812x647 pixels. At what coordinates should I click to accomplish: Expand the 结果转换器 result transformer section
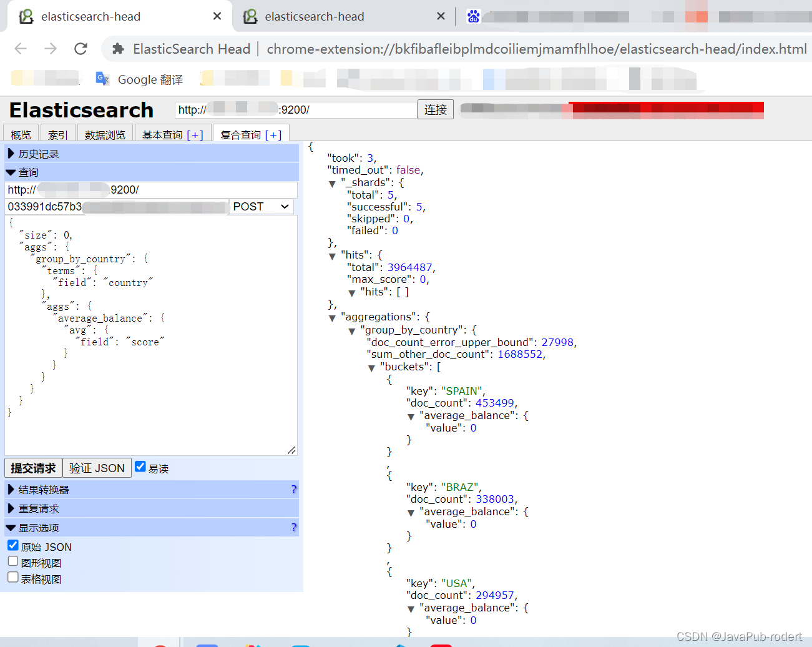point(152,490)
